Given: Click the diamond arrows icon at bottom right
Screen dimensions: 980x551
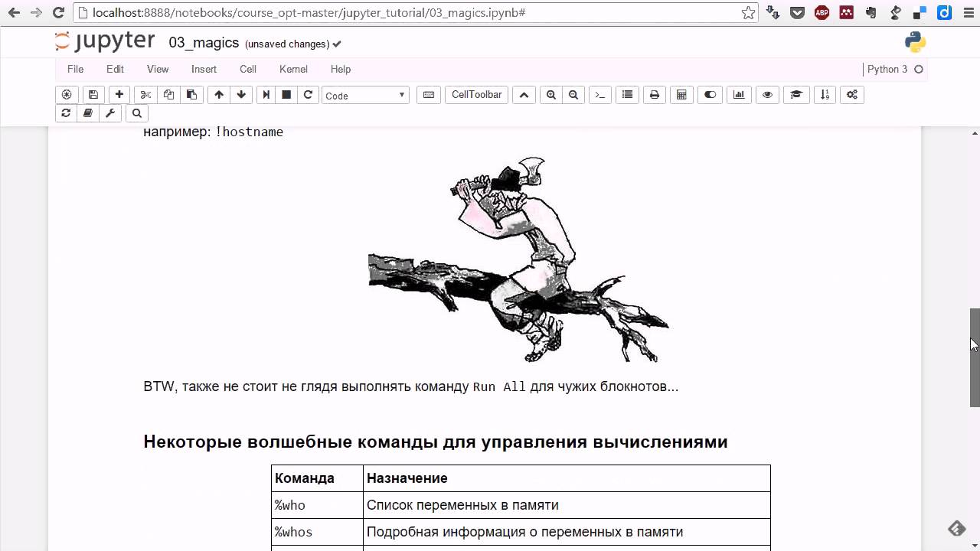Looking at the screenshot, I should tap(956, 528).
